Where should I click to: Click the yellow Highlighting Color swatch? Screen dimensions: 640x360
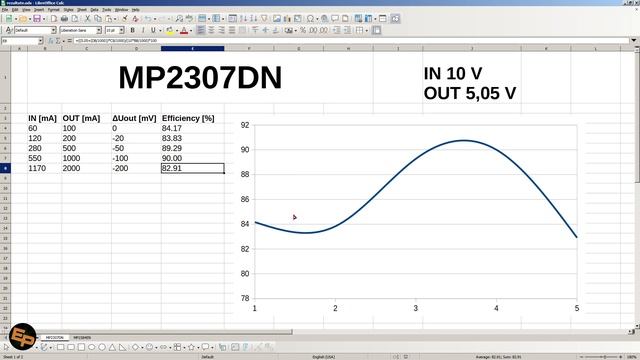(x=170, y=31)
